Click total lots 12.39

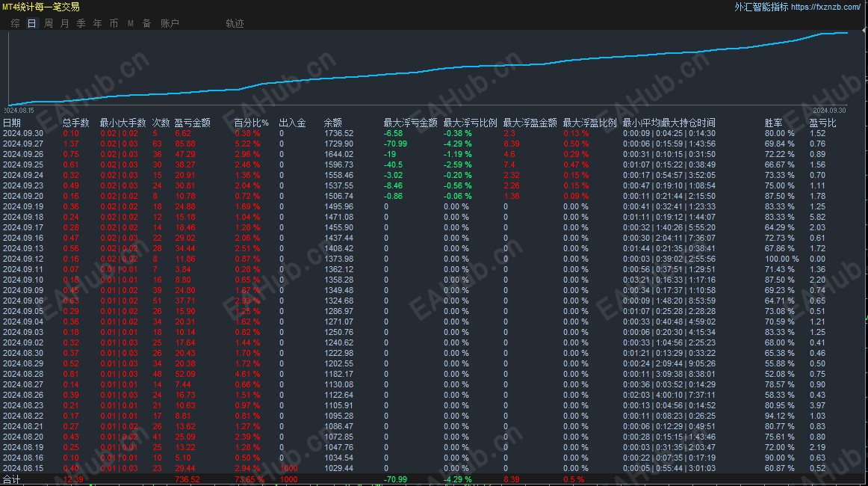[x=73, y=479]
